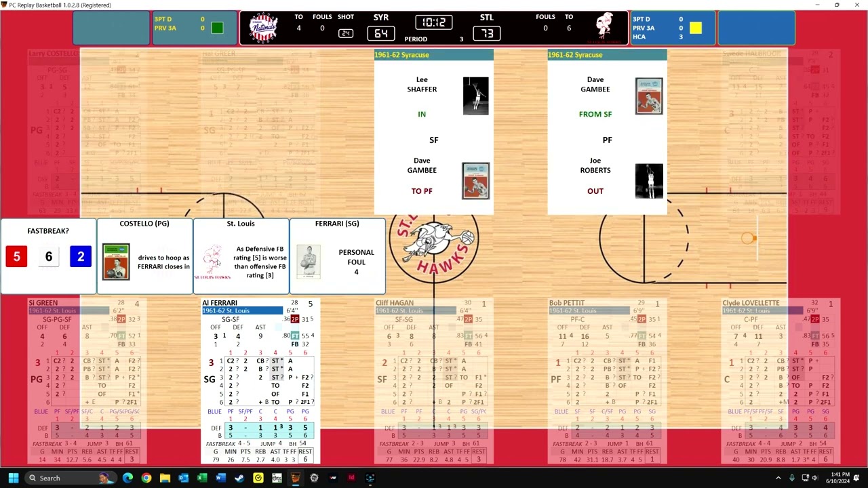Click the St. Louis Hawks scoreboard logo
The image size is (868, 488).
tap(604, 28)
